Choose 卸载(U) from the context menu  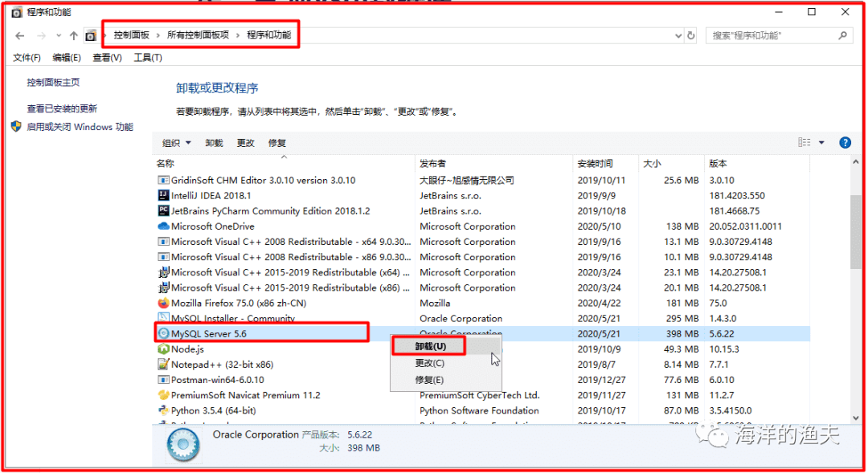pyautogui.click(x=446, y=346)
